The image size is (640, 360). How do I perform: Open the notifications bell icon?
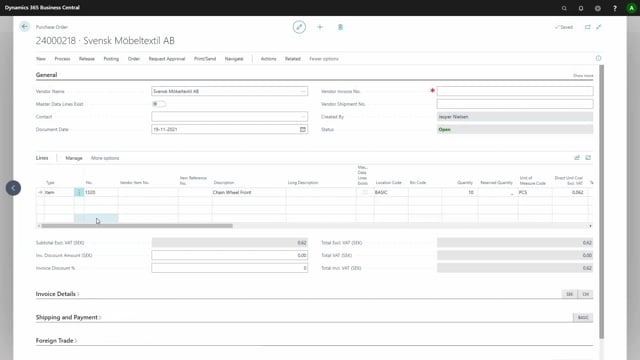(581, 8)
